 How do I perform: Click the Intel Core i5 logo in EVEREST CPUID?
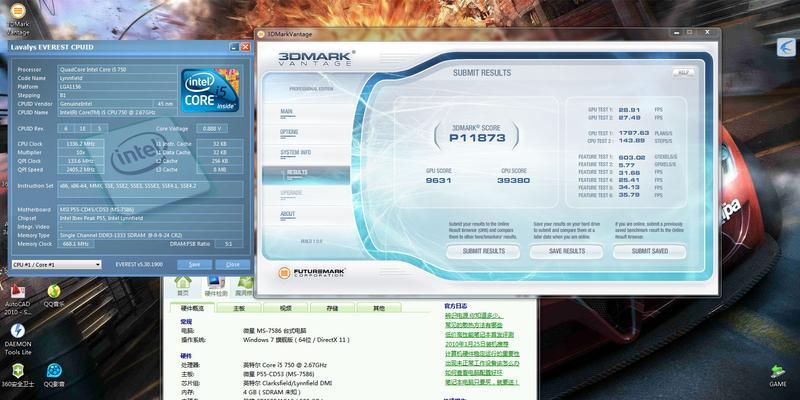coord(210,90)
